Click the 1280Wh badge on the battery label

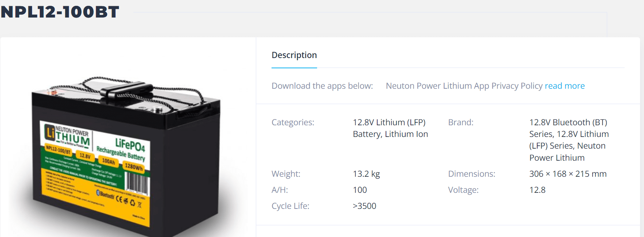pos(134,167)
